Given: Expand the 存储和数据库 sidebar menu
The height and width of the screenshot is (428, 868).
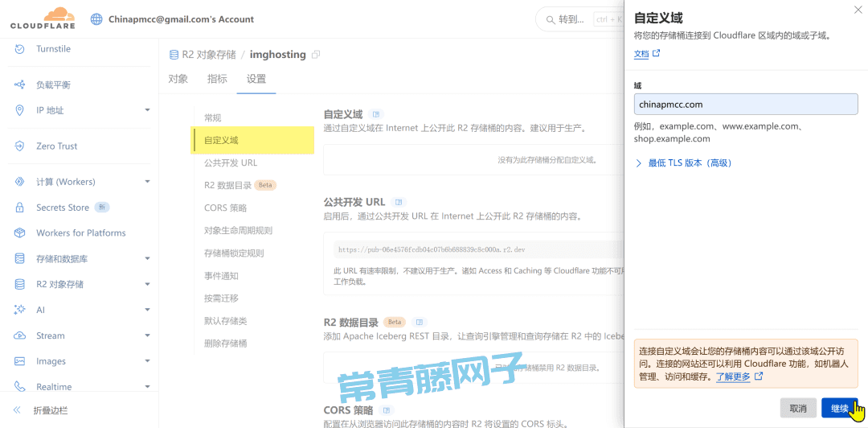Looking at the screenshot, I should click(147, 258).
